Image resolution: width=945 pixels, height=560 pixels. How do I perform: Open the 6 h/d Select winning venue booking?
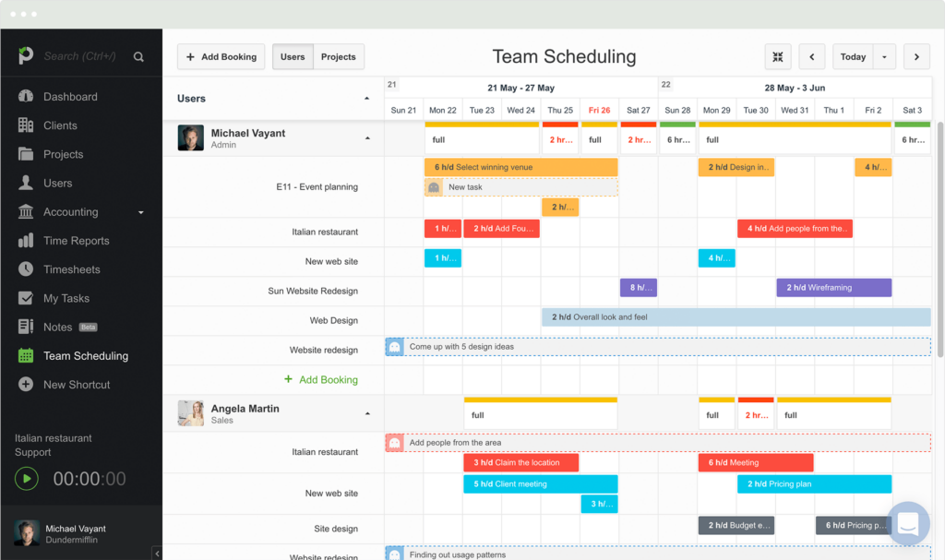click(x=521, y=167)
